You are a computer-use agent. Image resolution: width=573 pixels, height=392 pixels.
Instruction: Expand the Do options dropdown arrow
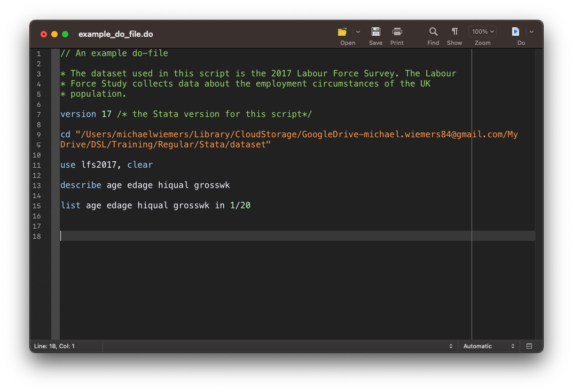531,32
